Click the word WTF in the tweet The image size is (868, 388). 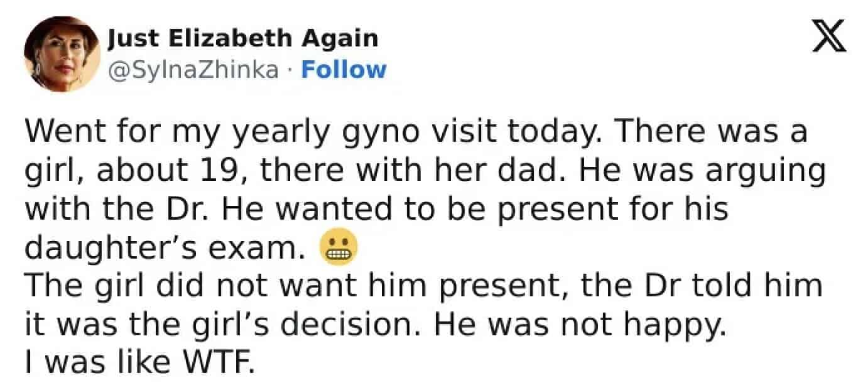[219, 363]
